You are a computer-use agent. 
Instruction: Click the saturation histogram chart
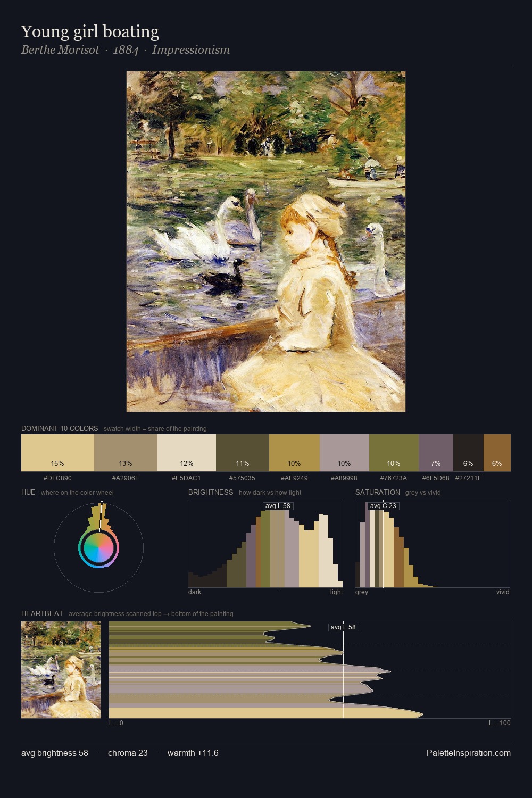[433, 544]
